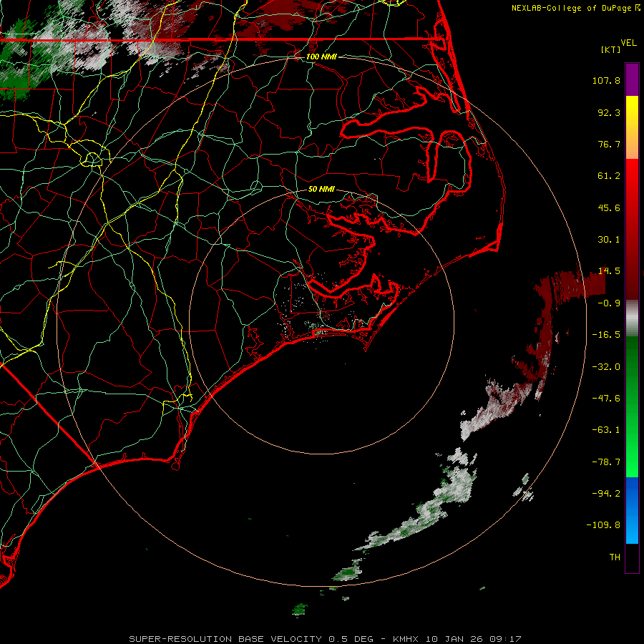Pick the blue segment of the color bar

tap(632, 510)
